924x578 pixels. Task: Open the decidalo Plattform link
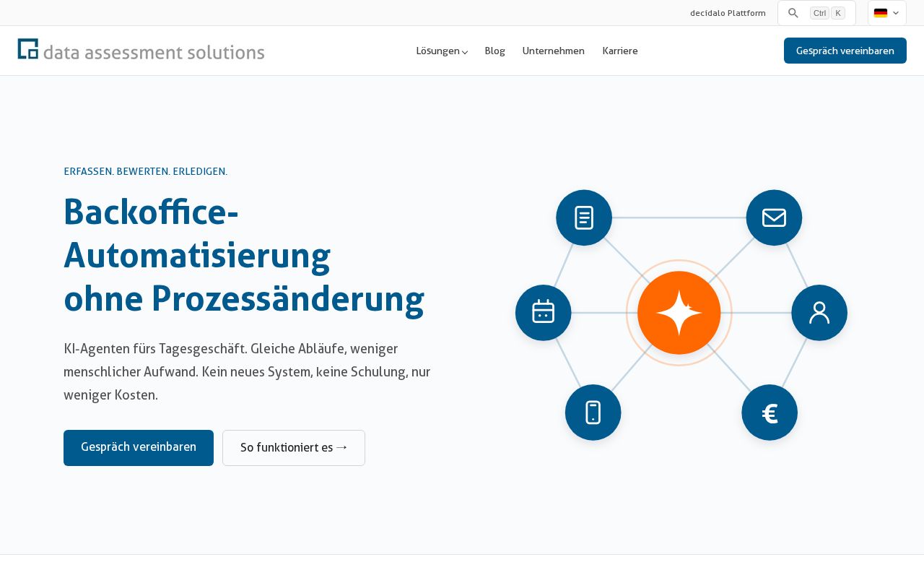point(728,13)
